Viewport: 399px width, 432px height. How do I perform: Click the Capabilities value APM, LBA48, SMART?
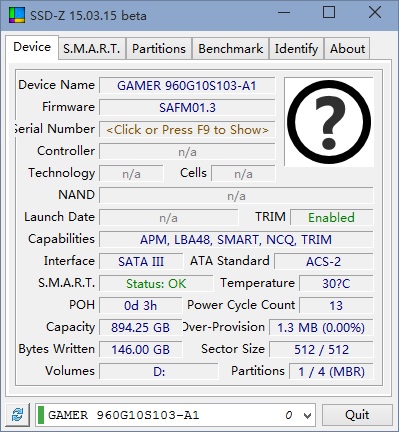236,240
